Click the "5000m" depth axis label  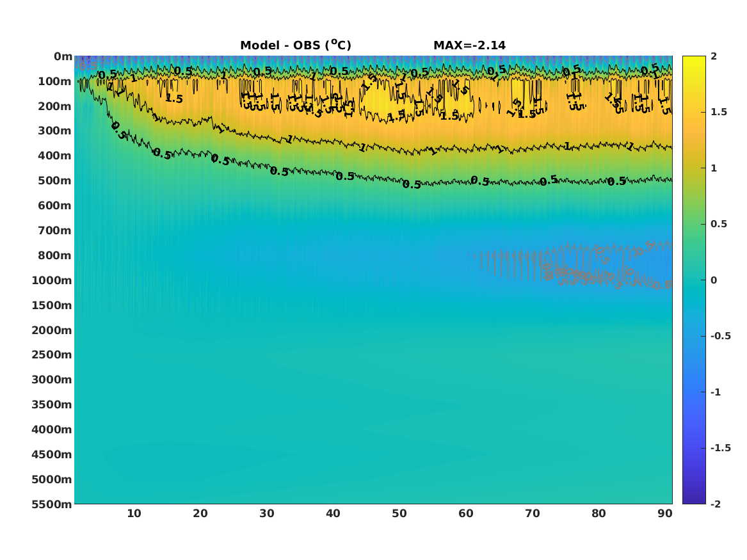pyautogui.click(x=52, y=479)
